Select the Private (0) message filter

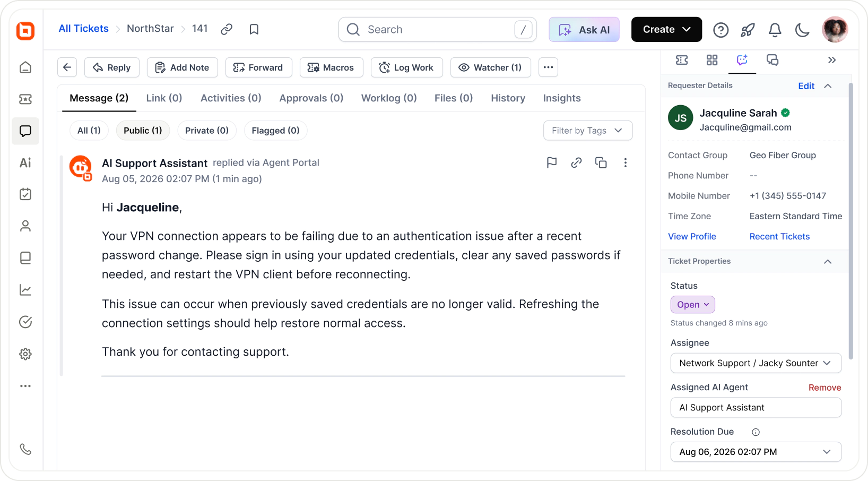[207, 131]
